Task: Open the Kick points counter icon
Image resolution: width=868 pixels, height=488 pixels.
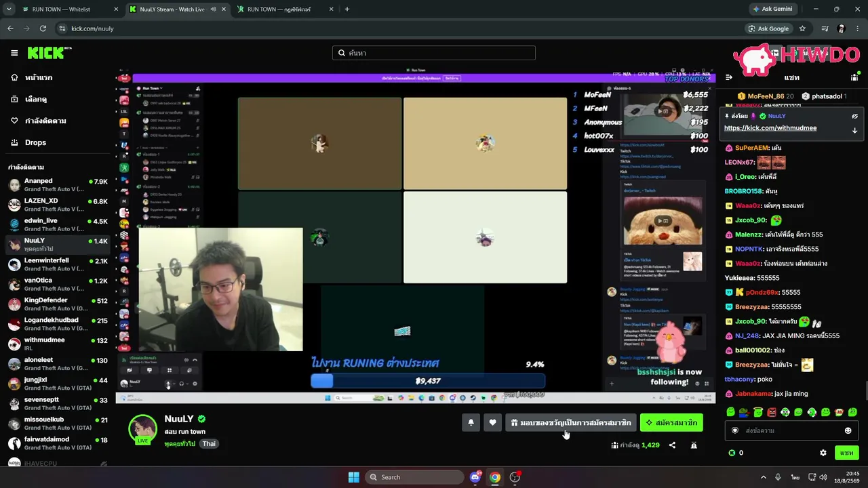Action: pos(732,453)
